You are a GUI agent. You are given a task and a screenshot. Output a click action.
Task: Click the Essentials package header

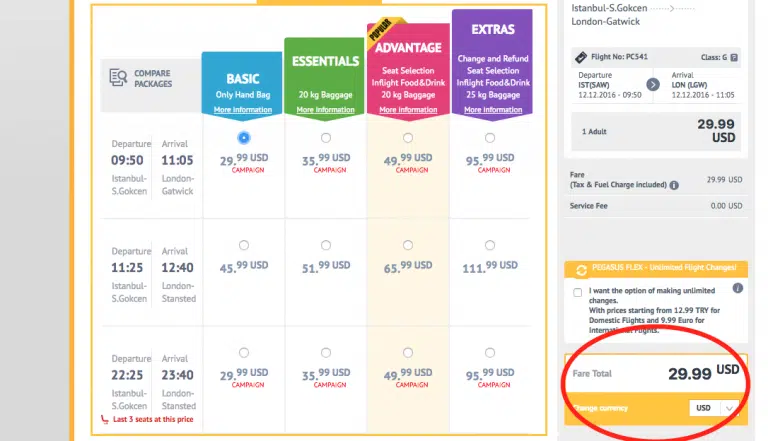[325, 61]
